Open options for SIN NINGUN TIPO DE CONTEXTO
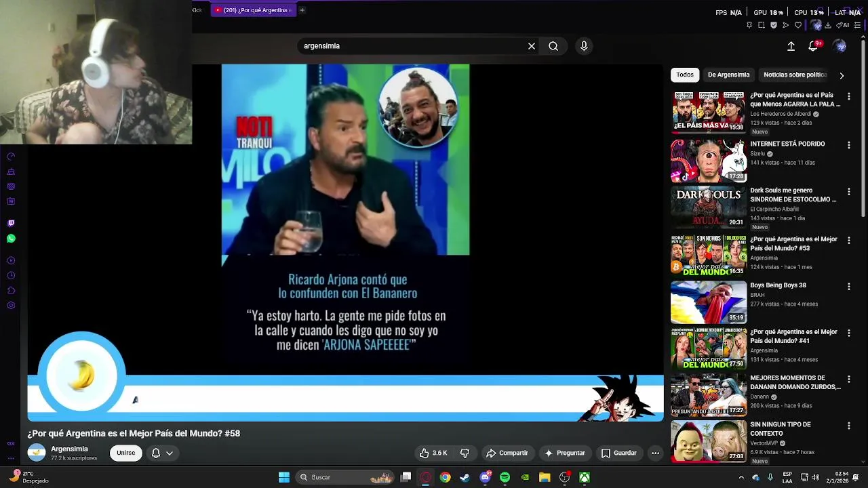868x488 pixels. coord(848,426)
